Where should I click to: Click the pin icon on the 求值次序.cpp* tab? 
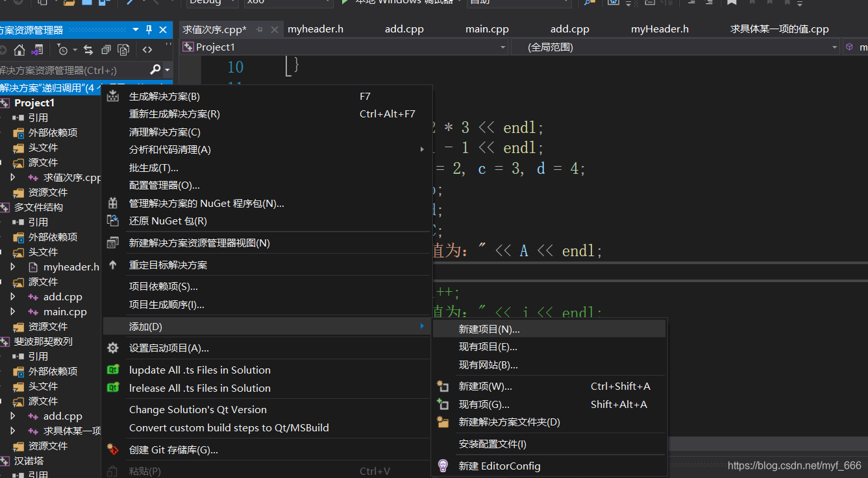pyautogui.click(x=260, y=29)
